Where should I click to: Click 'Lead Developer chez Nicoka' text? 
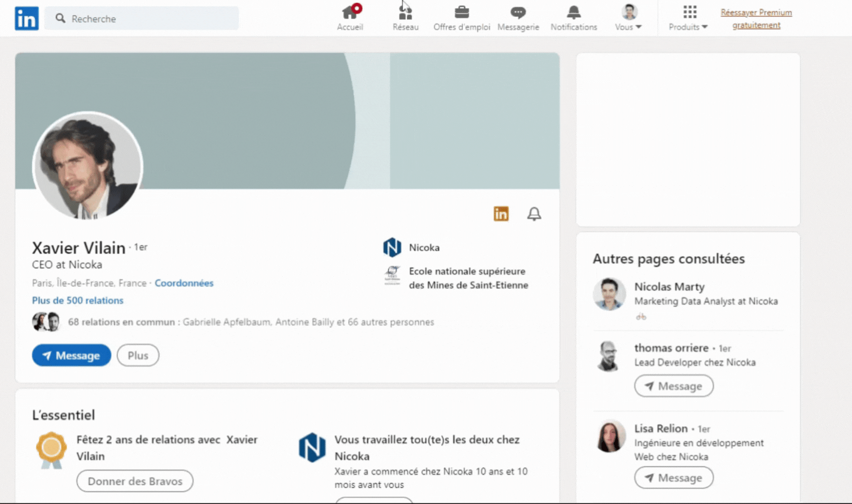tap(695, 362)
